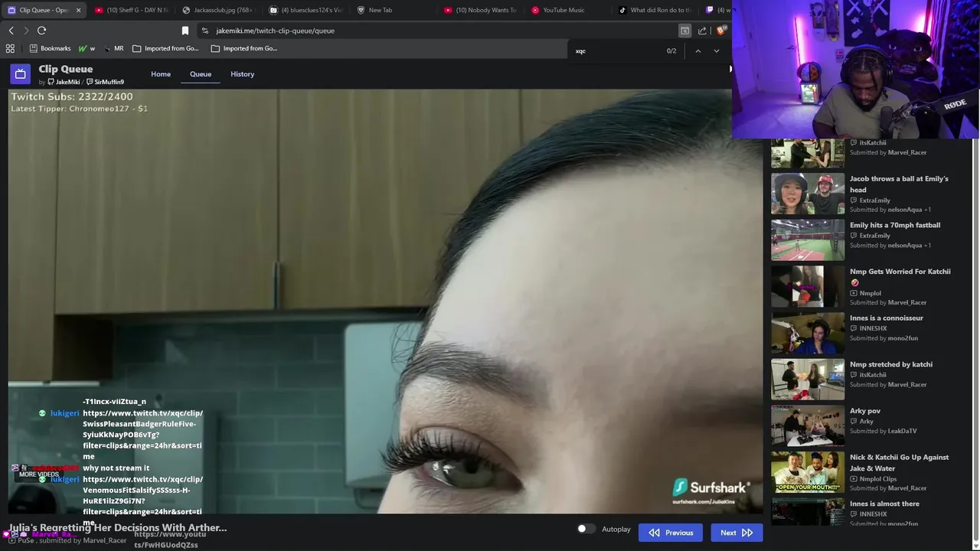Switch to Nobody Wants To tab
This screenshot has width=980, height=551.
[480, 10]
